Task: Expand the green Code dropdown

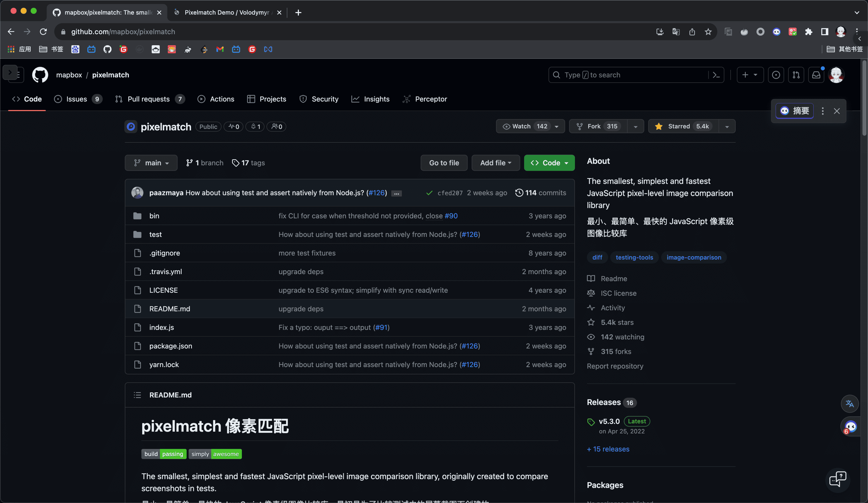Action: pyautogui.click(x=549, y=163)
